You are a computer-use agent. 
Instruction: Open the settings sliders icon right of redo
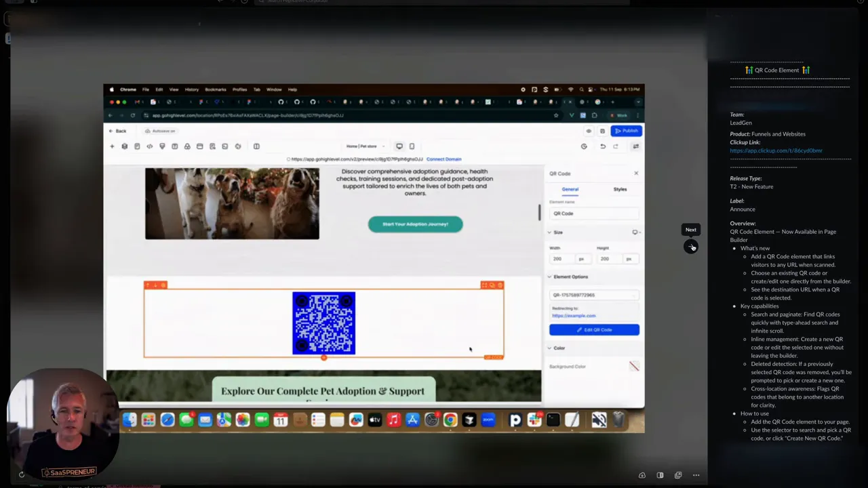(x=635, y=146)
